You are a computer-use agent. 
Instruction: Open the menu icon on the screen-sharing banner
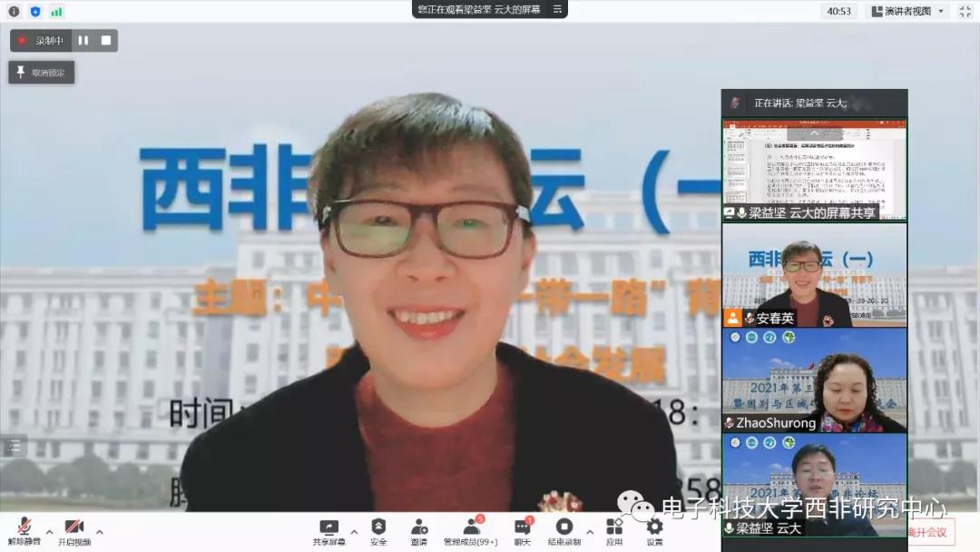click(557, 9)
